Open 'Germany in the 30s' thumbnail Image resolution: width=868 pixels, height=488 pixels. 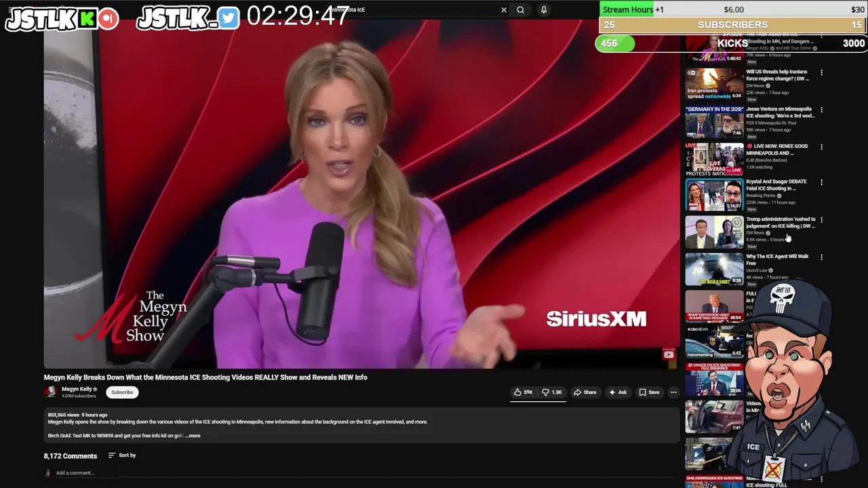pos(714,121)
